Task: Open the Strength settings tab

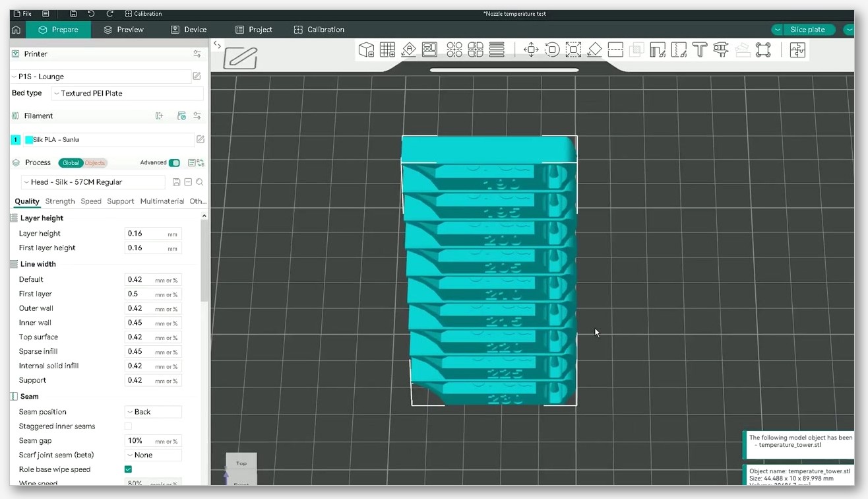Action: pos(60,201)
